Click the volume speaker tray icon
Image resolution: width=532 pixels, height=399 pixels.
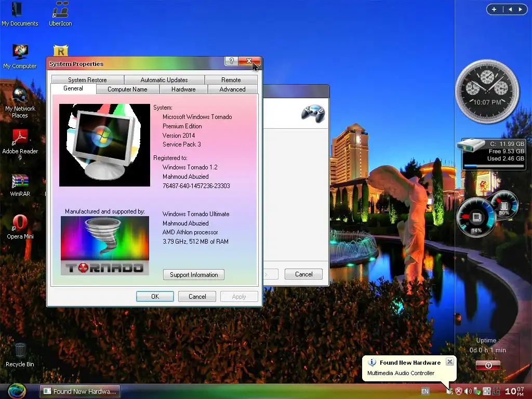[468, 391]
